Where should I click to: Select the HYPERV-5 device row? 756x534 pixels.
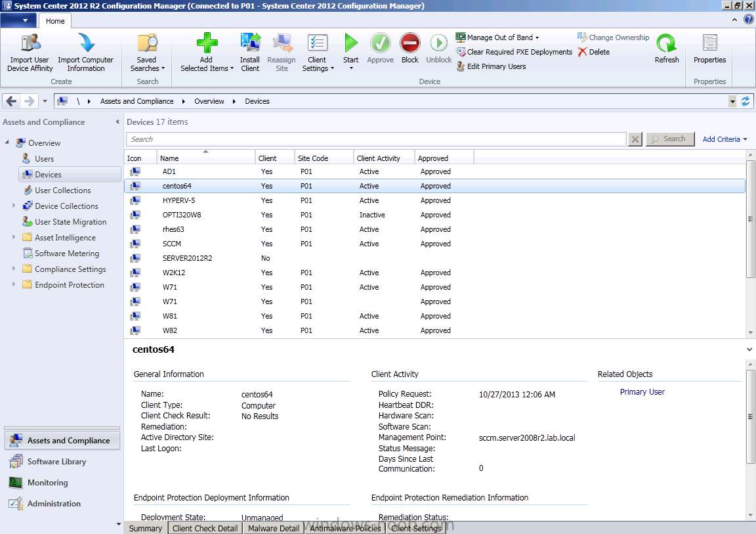click(434, 200)
